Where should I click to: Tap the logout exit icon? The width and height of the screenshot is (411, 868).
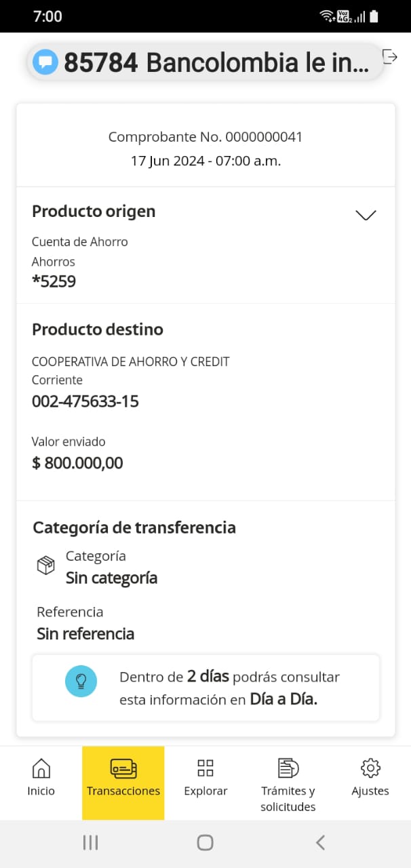(390, 57)
